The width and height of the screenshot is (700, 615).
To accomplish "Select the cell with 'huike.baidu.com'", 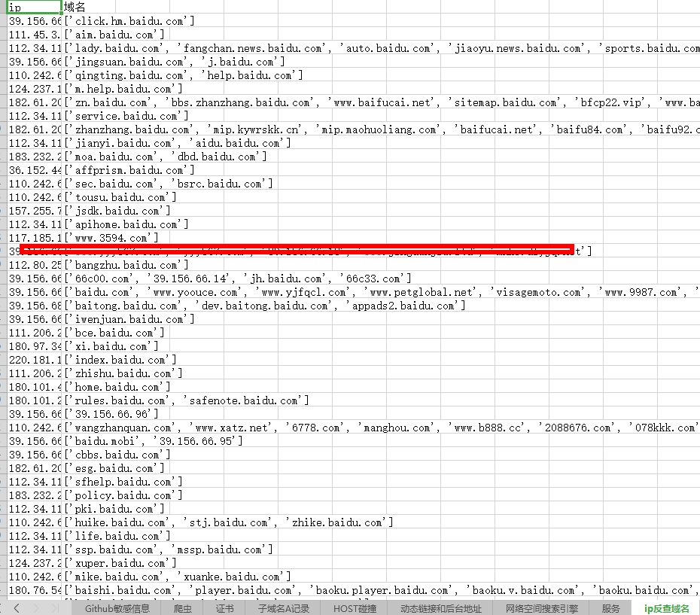I will [229, 522].
